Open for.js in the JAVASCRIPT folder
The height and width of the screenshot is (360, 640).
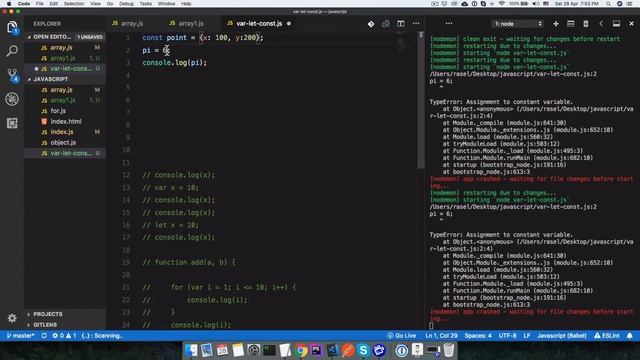coord(65,111)
